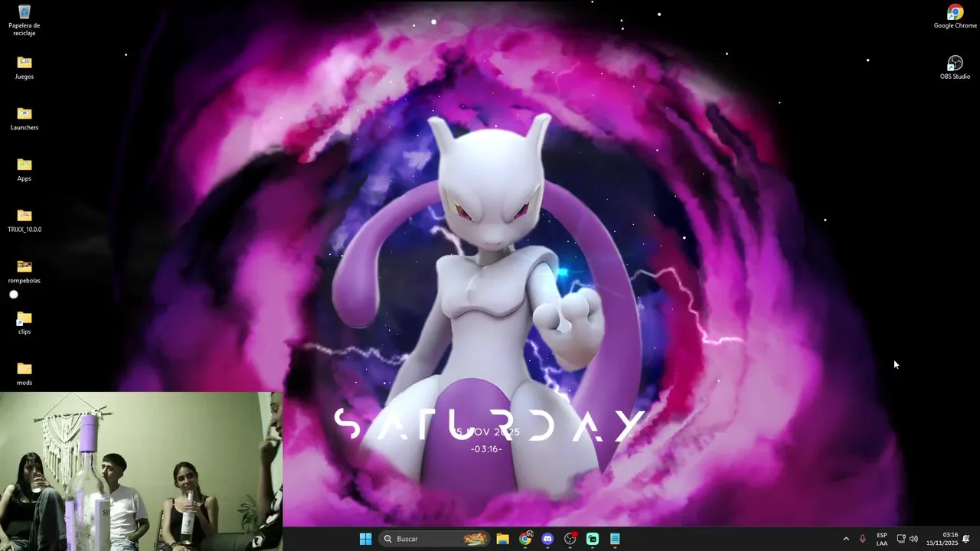Image resolution: width=980 pixels, height=551 pixels.
Task: Click the microphone icon in system tray
Action: coord(863,539)
